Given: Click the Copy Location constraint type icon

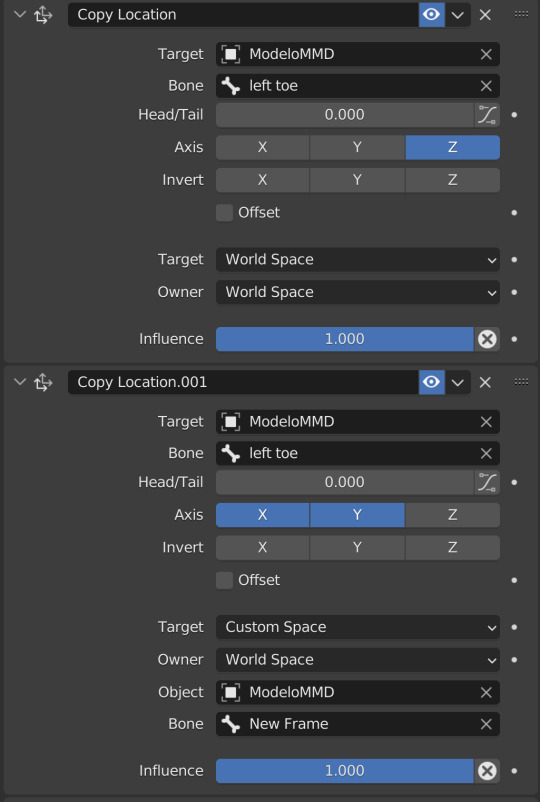Looking at the screenshot, I should tap(43, 15).
